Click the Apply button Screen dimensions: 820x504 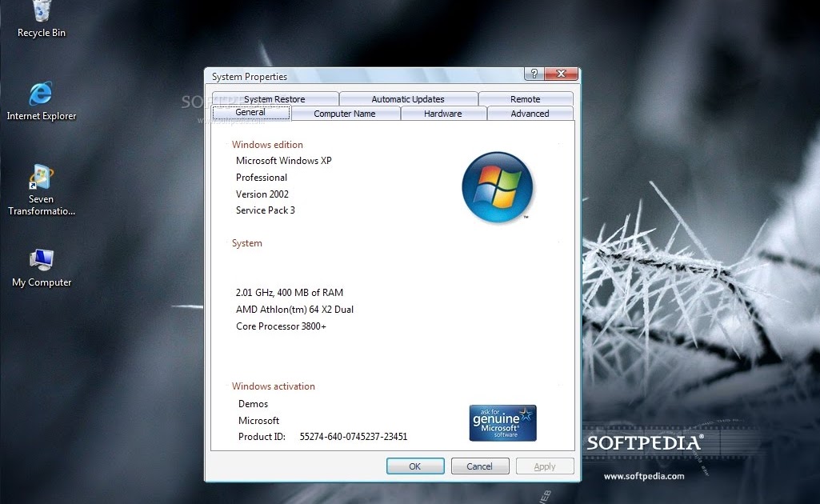[545, 466]
